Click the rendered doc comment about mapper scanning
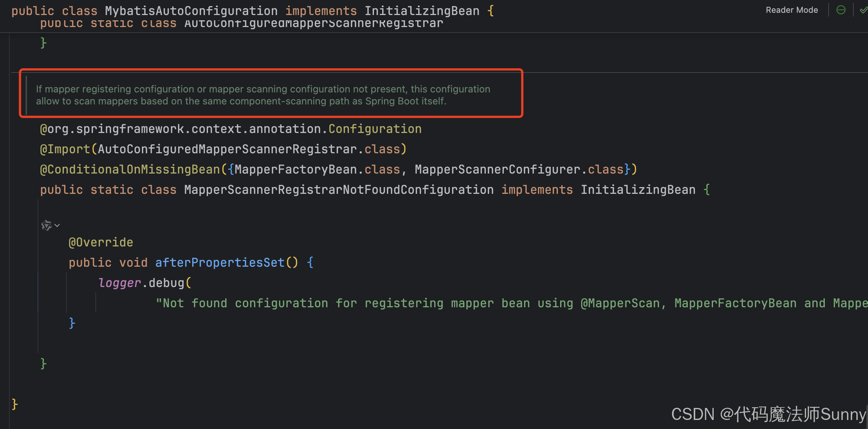The width and height of the screenshot is (868, 429). coord(263,95)
